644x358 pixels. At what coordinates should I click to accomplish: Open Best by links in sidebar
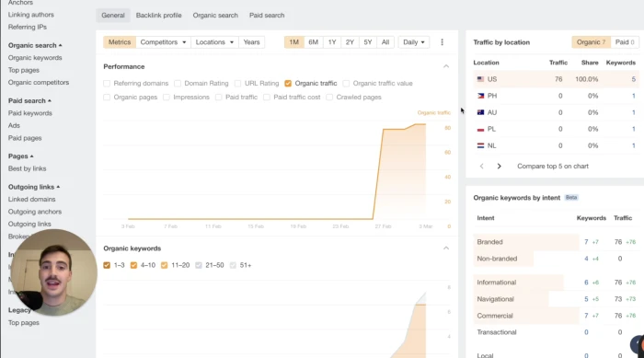[27, 168]
